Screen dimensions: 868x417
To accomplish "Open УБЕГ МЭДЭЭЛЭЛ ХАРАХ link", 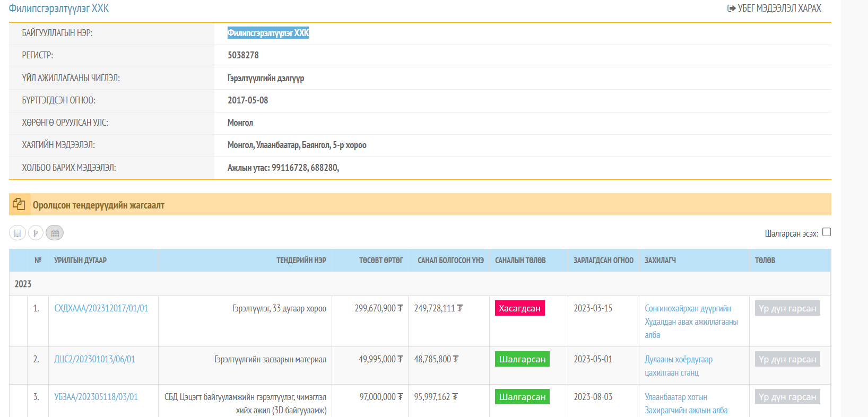I will click(x=779, y=8).
